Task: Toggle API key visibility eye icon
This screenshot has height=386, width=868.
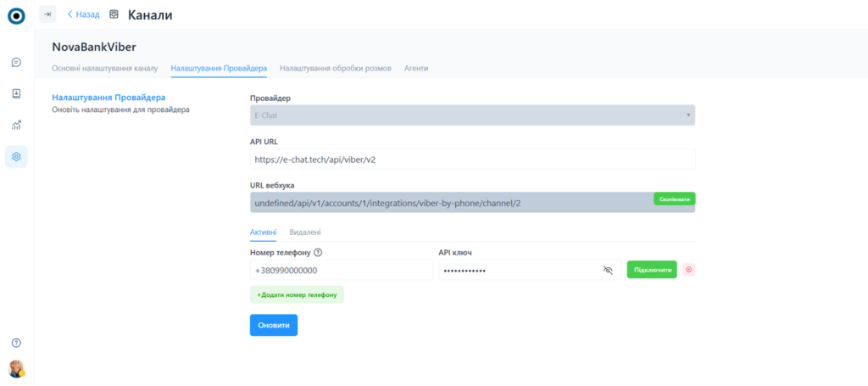Action: tap(607, 270)
